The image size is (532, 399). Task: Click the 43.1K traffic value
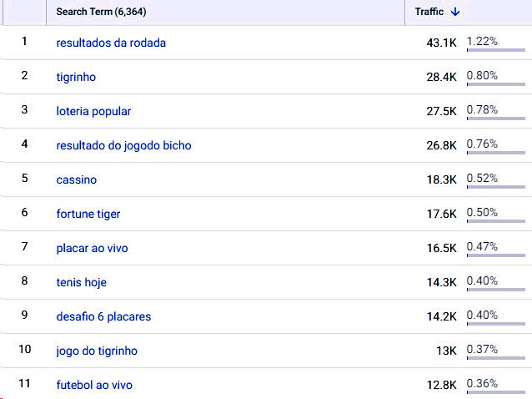point(441,43)
